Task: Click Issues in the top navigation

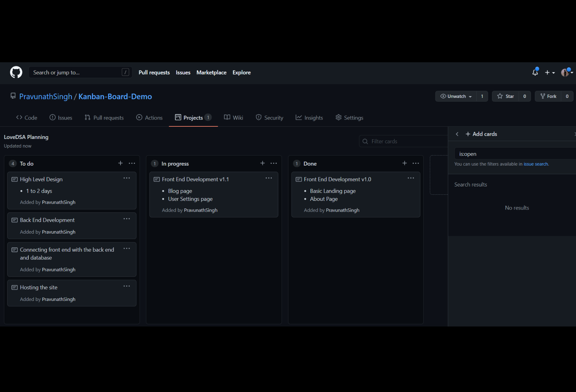Action: [x=183, y=72]
